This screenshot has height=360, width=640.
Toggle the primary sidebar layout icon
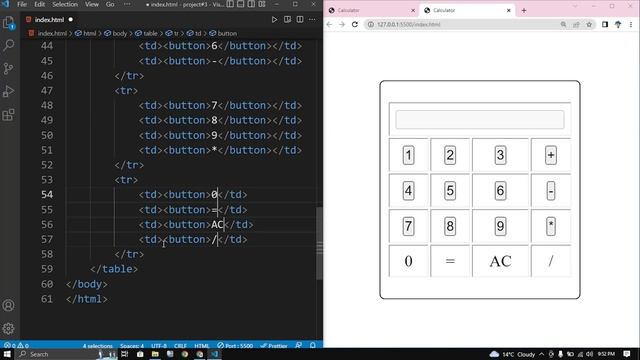coord(230,4)
